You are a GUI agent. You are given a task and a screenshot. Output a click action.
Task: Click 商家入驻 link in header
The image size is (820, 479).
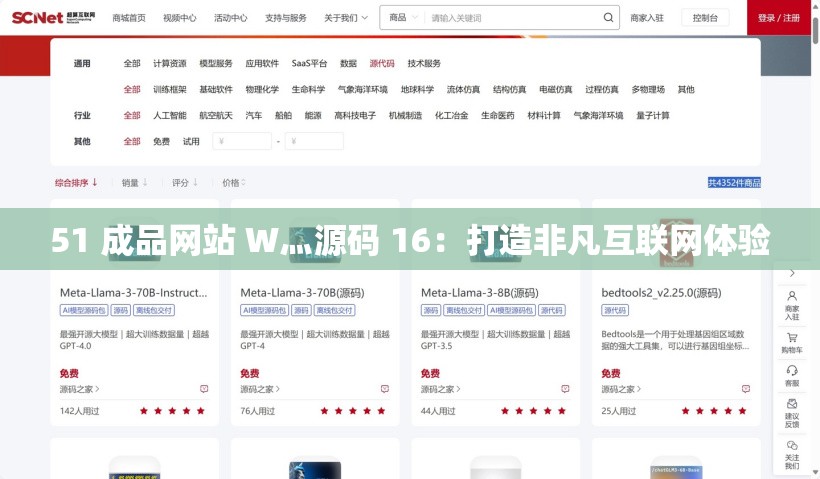tap(647, 18)
